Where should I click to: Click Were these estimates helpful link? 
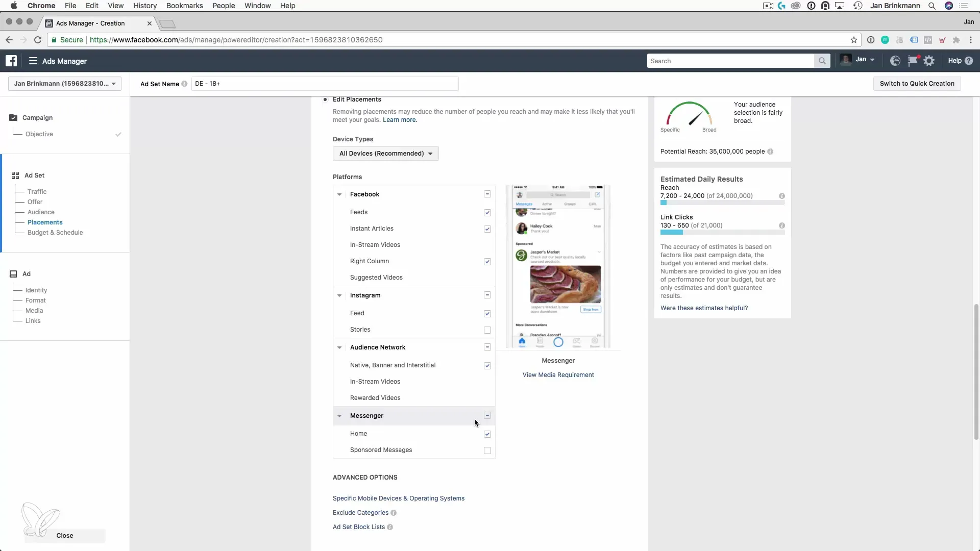coord(704,308)
